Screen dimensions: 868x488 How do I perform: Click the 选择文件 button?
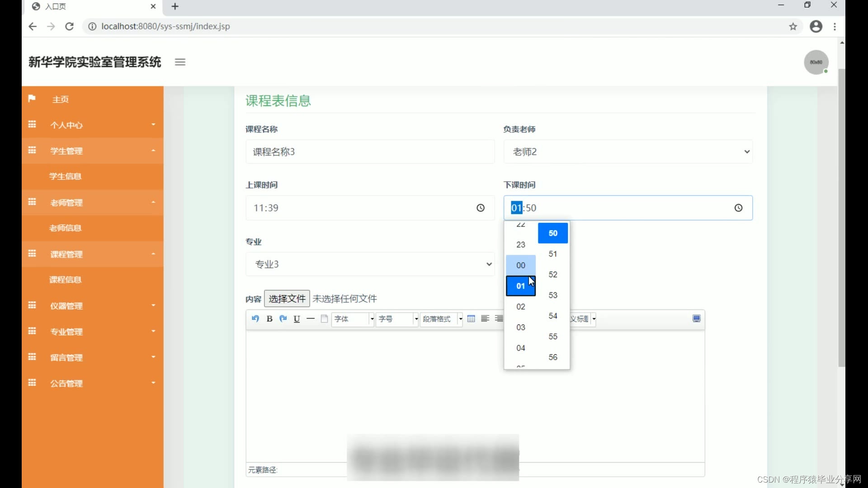click(287, 299)
